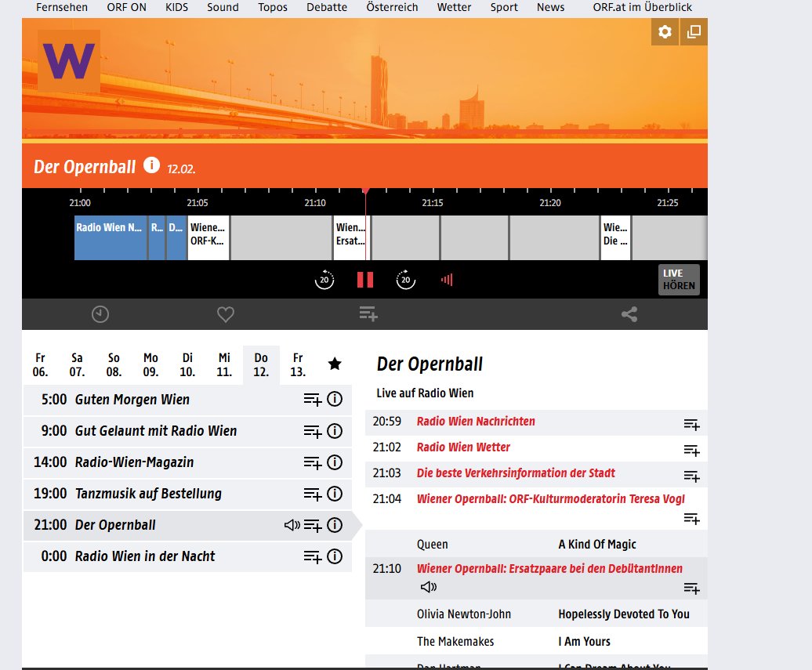Select day tab Fr 06.
Image resolution: width=812 pixels, height=670 pixels.
41,365
